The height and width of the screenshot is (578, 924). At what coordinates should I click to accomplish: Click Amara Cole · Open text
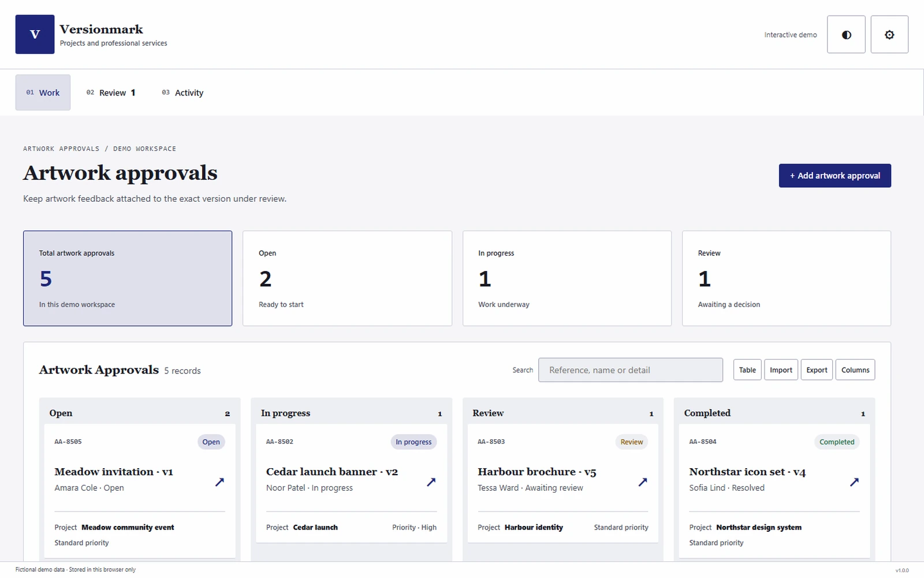[89, 488]
